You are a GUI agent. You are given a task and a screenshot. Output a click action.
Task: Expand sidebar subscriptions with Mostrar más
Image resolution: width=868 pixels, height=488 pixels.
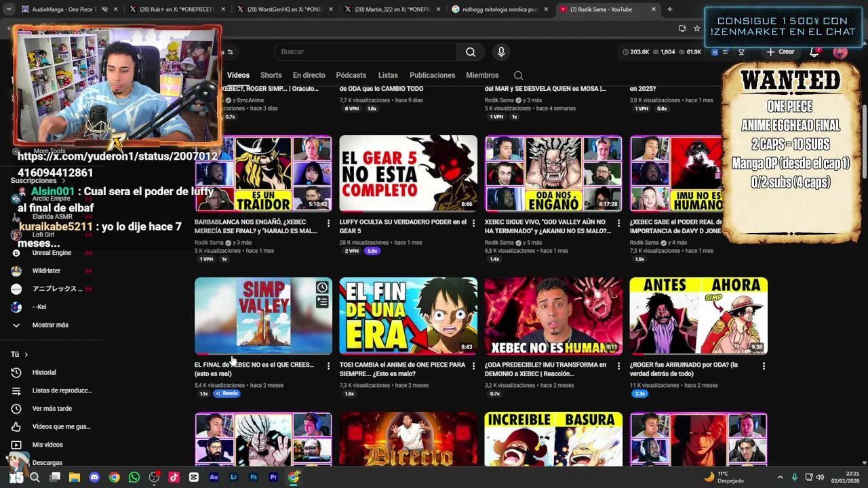pyautogui.click(x=52, y=325)
